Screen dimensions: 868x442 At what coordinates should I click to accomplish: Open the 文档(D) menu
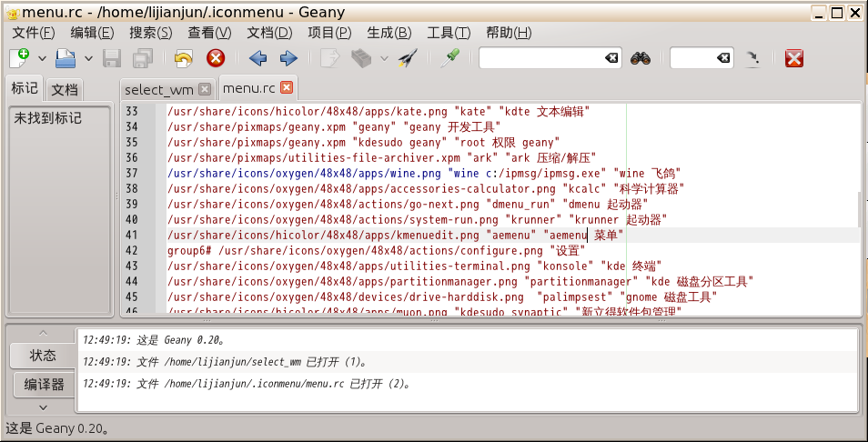coord(269,33)
